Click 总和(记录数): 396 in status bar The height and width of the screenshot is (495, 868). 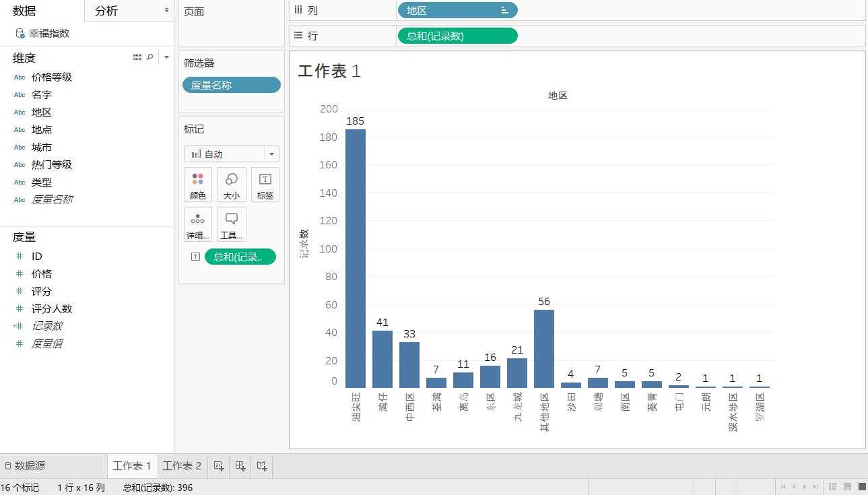click(x=158, y=488)
